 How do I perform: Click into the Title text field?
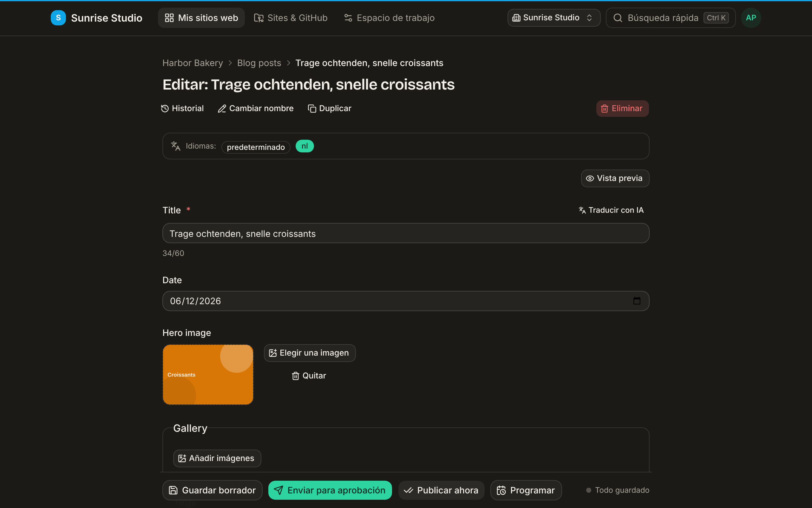coord(406,233)
